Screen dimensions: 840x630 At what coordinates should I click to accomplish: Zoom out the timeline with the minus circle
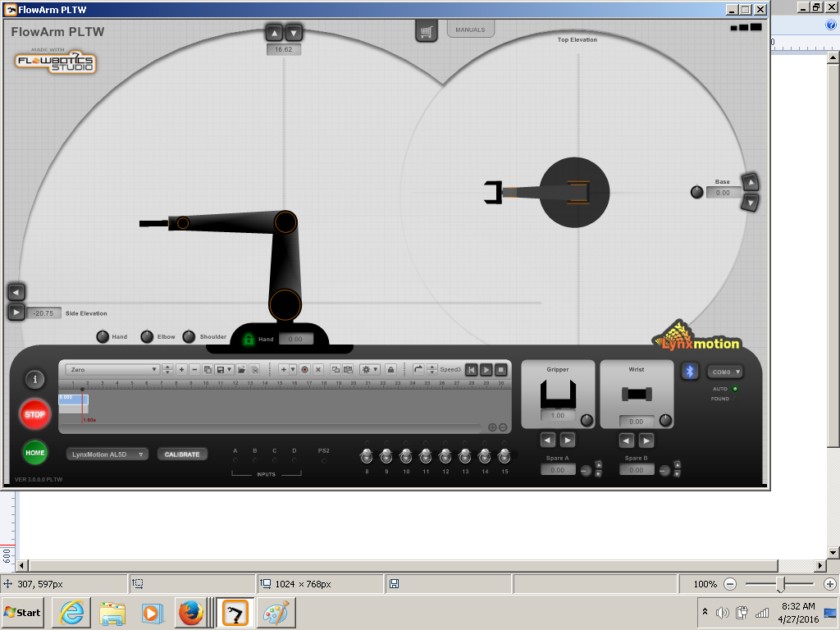(x=503, y=427)
